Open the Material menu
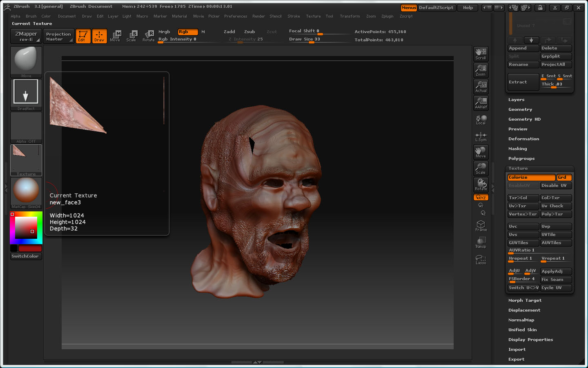The height and width of the screenshot is (368, 588). coord(179,16)
